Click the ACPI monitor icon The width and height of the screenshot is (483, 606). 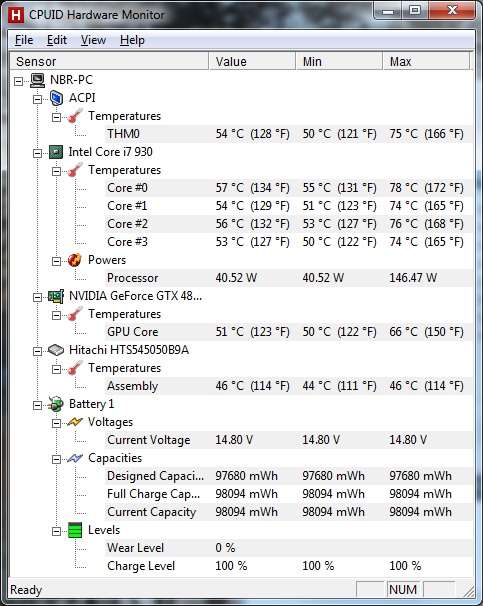click(56, 98)
